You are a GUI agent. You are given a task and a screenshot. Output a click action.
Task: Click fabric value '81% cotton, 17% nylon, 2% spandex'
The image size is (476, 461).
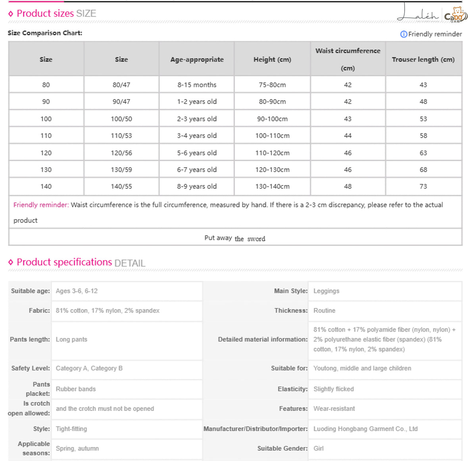tap(107, 311)
